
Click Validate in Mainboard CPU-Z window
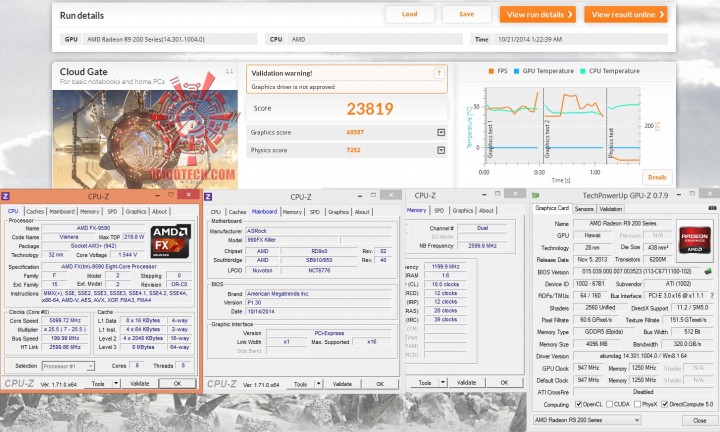pyautogui.click(x=342, y=384)
